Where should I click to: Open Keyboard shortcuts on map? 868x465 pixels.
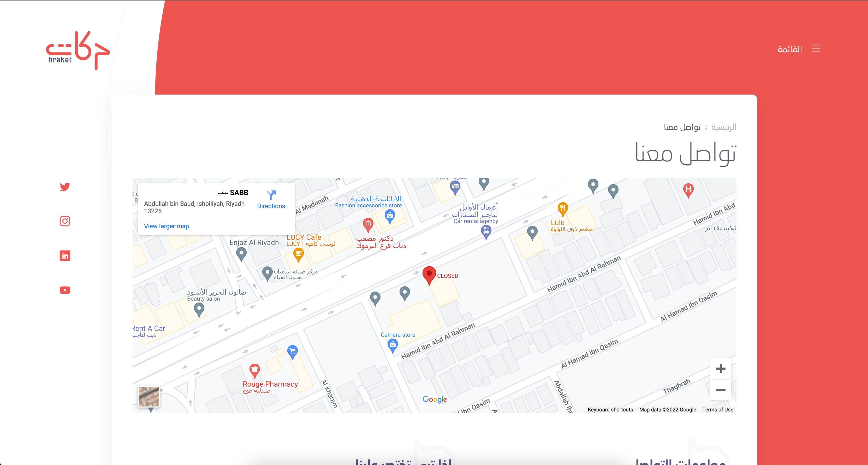click(610, 409)
